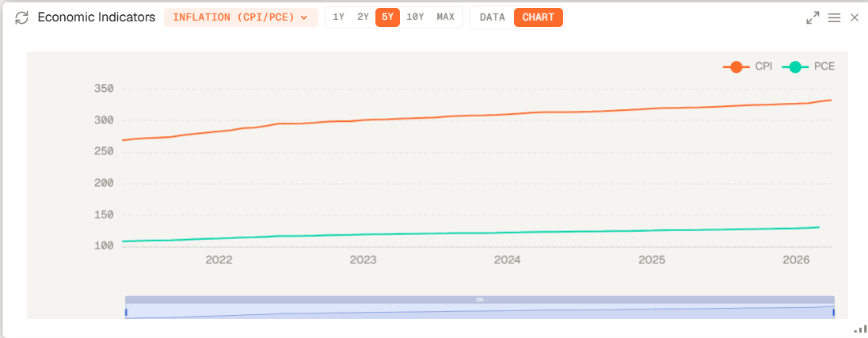Viewport: 868px width, 338px height.
Task: Close the Economic Indicators widget
Action: click(x=855, y=17)
